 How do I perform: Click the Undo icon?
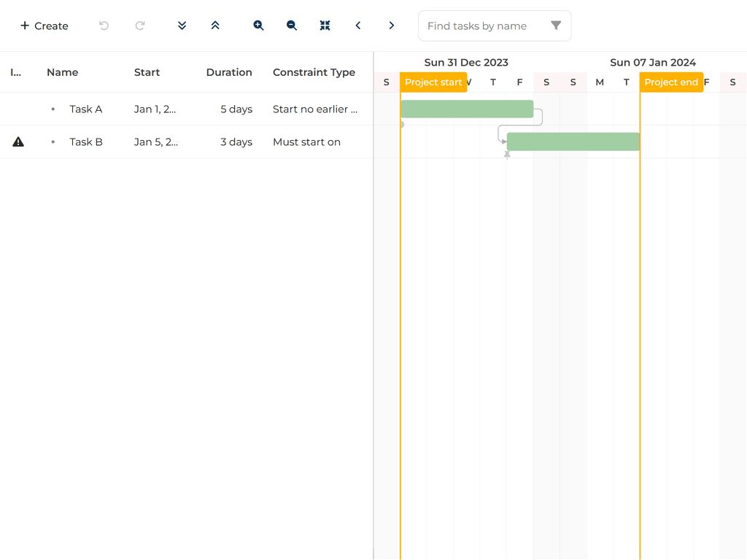(104, 26)
